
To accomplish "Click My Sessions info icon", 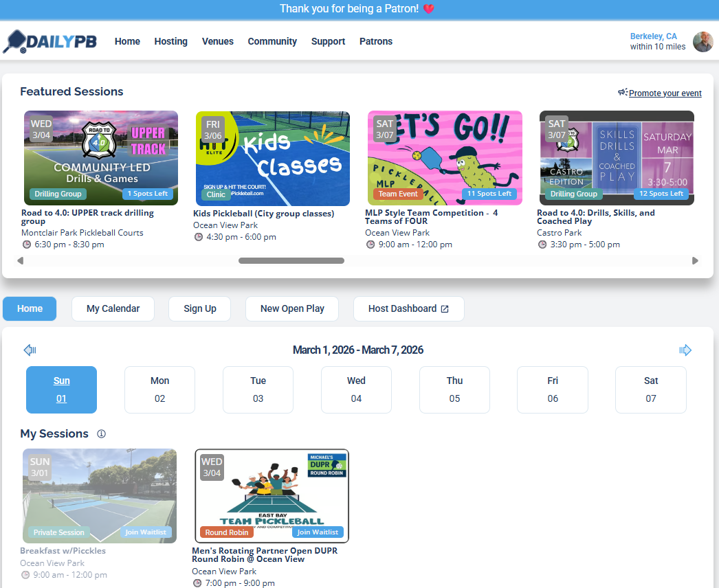I will (101, 433).
